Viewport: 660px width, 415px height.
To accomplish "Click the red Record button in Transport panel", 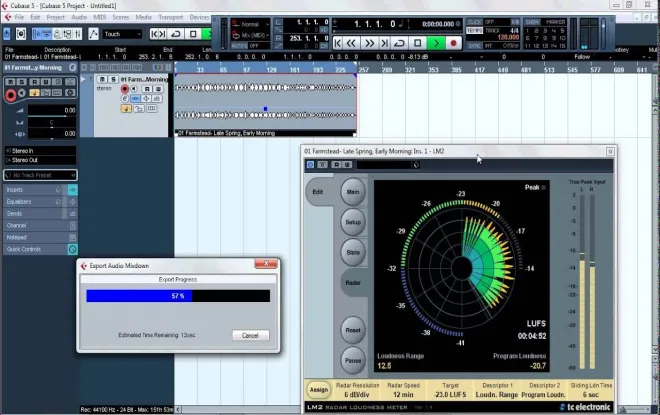I will (x=453, y=43).
